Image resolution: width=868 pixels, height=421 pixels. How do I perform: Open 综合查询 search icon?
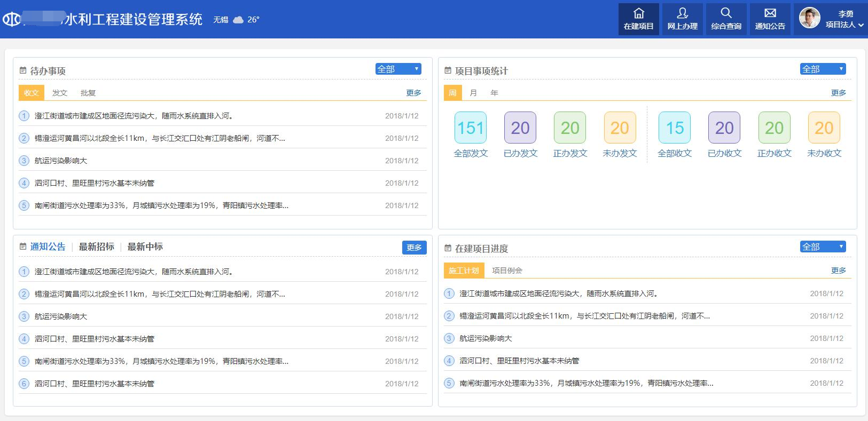coord(726,14)
